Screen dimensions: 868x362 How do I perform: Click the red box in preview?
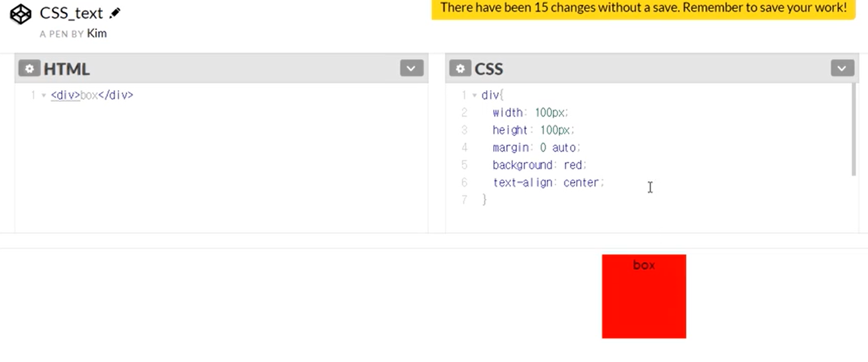pos(644,296)
